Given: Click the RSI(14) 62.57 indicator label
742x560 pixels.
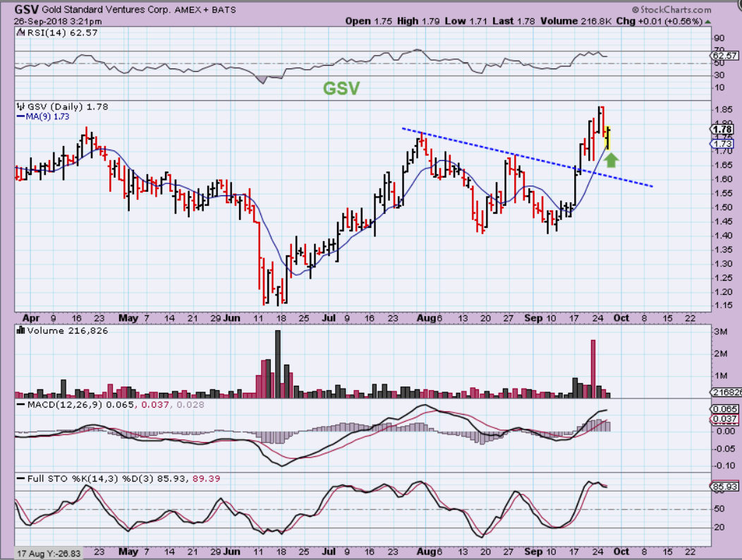Looking at the screenshot, I should tap(63, 32).
